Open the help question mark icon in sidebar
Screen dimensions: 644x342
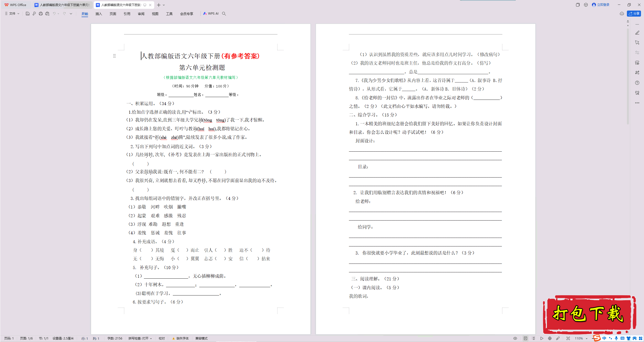tap(637, 83)
